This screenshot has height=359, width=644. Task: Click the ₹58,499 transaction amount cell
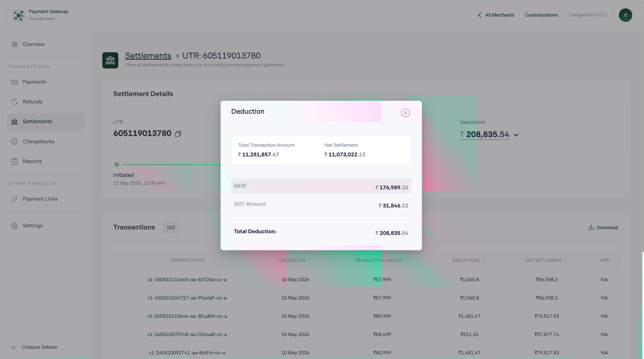coord(382,335)
